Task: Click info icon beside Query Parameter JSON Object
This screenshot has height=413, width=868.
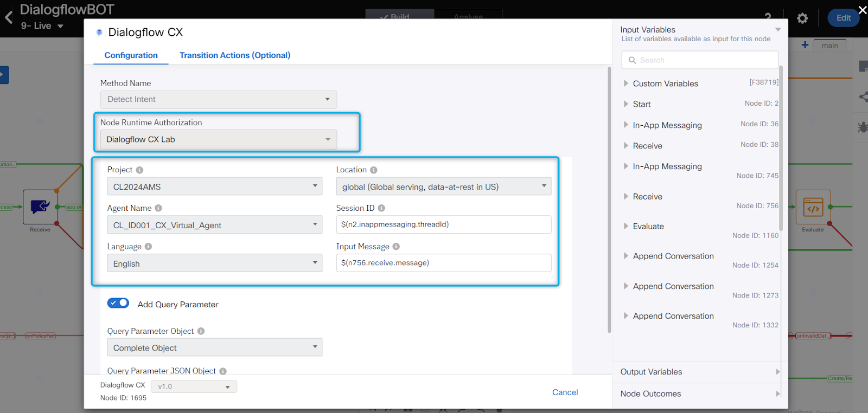Action: [223, 371]
